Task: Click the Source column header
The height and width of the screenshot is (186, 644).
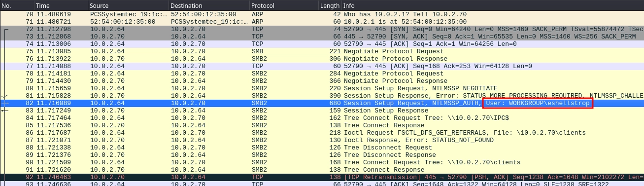Action: point(128,5)
